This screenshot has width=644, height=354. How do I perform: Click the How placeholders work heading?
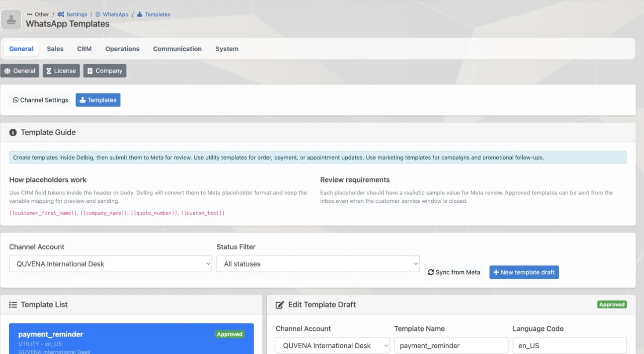coord(48,180)
